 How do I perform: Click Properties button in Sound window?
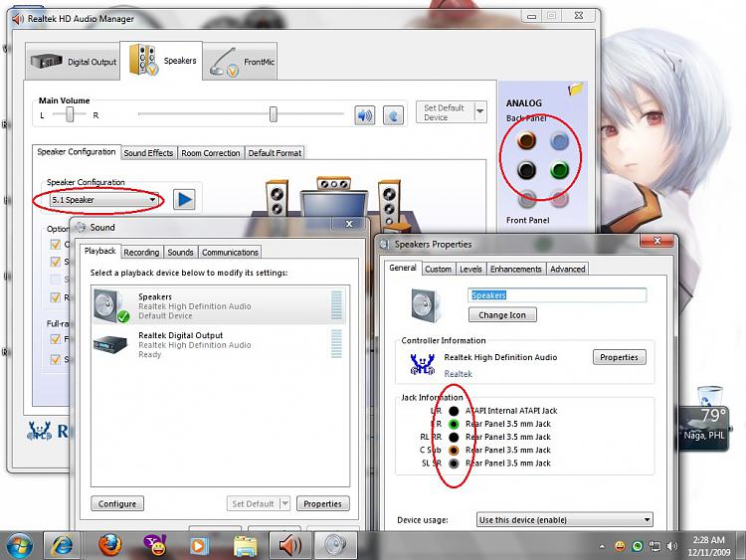coord(322,503)
